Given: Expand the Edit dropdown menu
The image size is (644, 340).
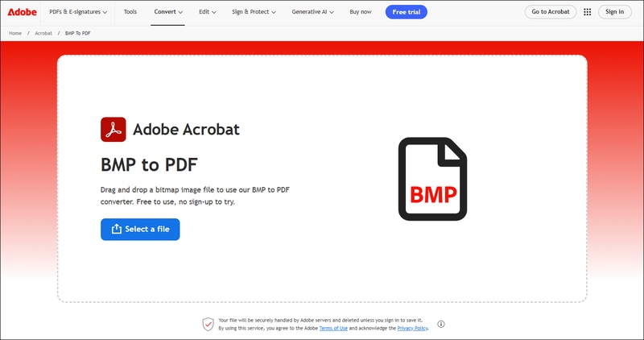Looking at the screenshot, I should pos(208,12).
